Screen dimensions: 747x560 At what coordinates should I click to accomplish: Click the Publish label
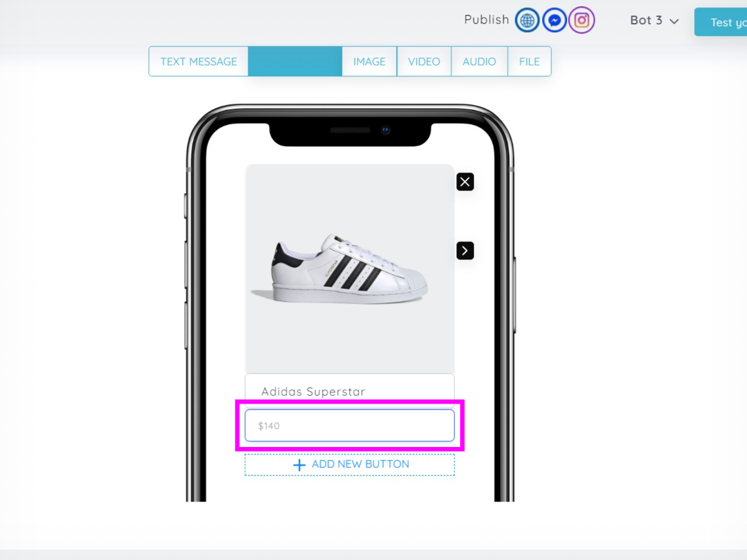point(486,20)
